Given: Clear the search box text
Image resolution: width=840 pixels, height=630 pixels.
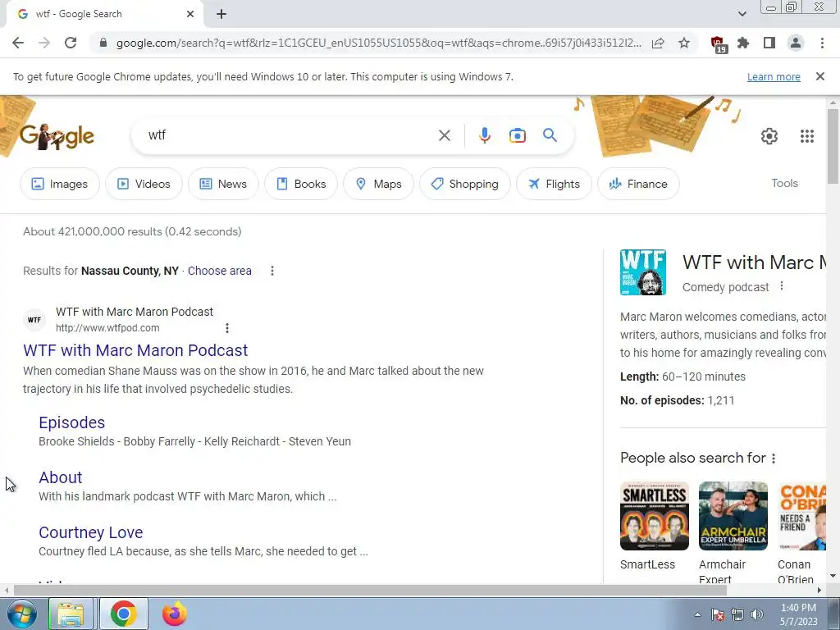Looking at the screenshot, I should pyautogui.click(x=444, y=135).
